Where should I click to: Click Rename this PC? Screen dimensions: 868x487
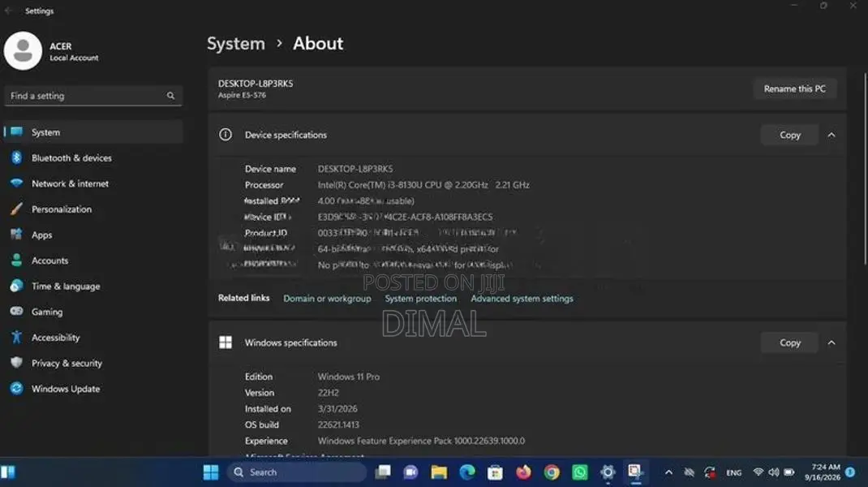coord(794,89)
